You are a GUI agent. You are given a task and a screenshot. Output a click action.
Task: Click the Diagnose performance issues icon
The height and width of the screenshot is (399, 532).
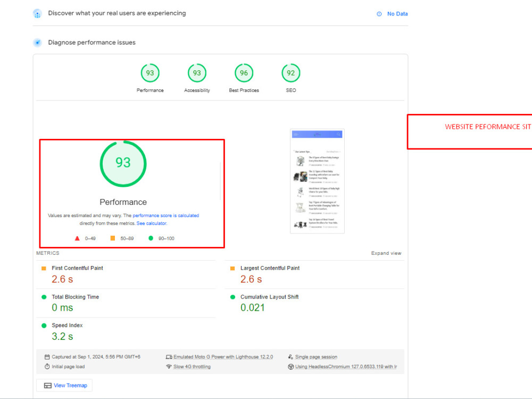37,43
